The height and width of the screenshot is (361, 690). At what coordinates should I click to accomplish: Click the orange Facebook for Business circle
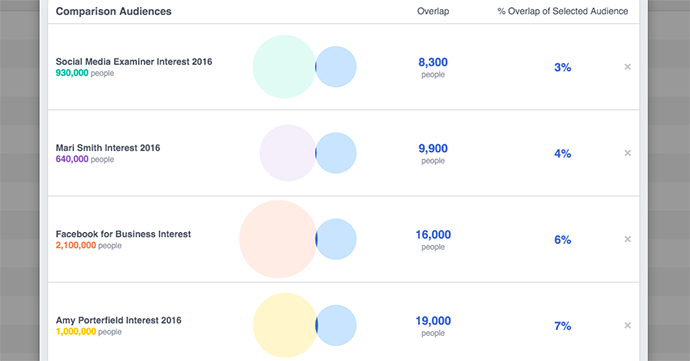[x=278, y=239]
